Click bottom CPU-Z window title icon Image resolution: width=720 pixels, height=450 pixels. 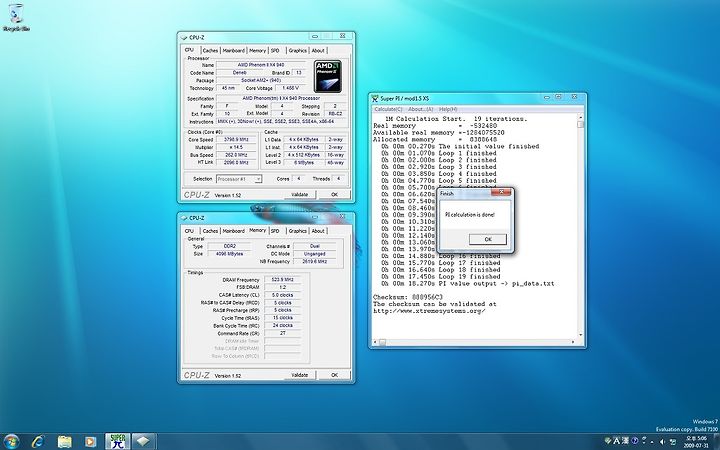point(184,218)
